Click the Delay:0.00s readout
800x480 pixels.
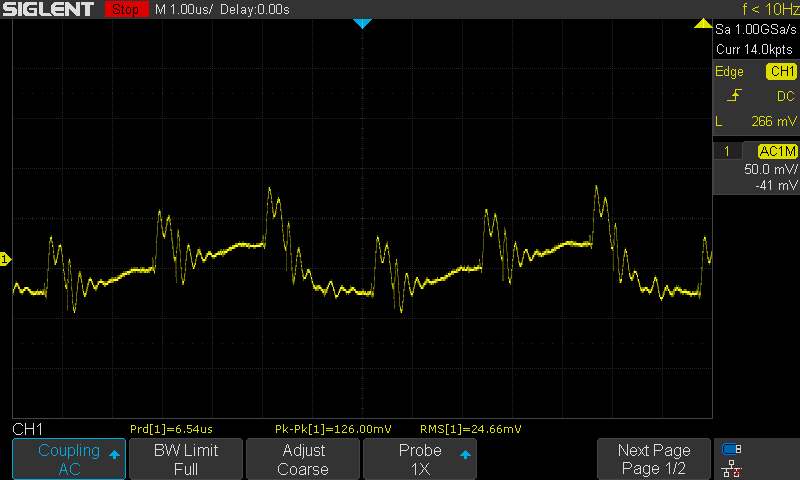tap(255, 10)
